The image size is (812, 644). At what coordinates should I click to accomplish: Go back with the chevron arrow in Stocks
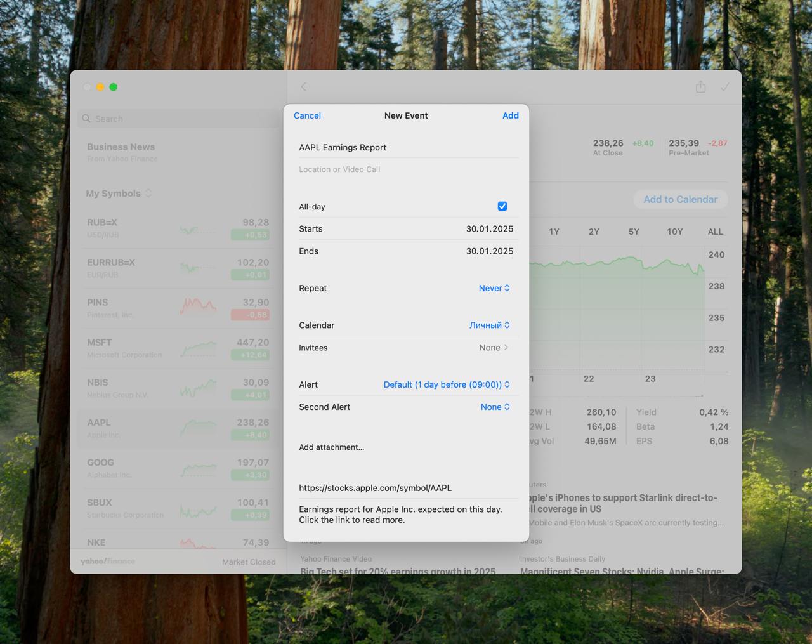tap(304, 87)
